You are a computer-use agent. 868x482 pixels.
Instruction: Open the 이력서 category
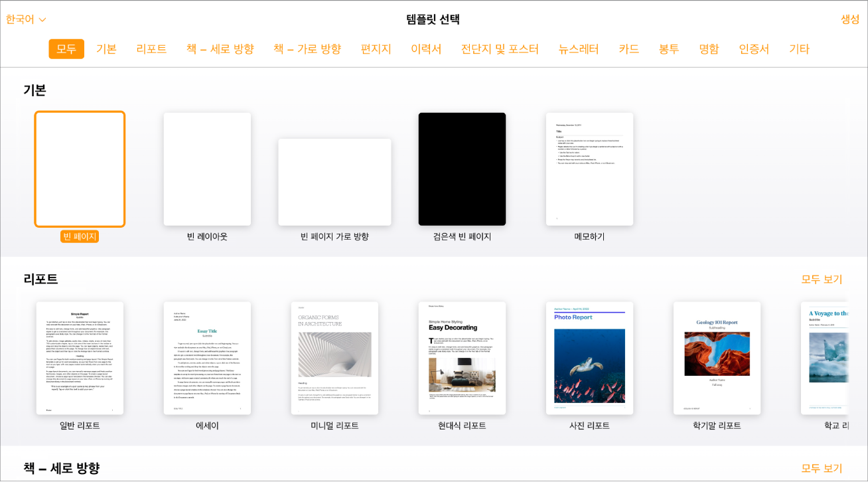[x=425, y=48]
